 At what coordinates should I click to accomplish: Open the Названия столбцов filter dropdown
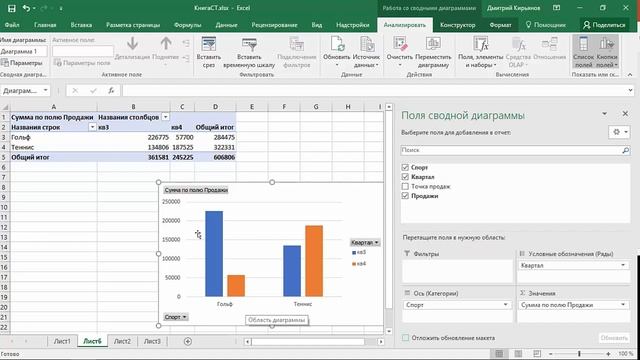point(165,117)
